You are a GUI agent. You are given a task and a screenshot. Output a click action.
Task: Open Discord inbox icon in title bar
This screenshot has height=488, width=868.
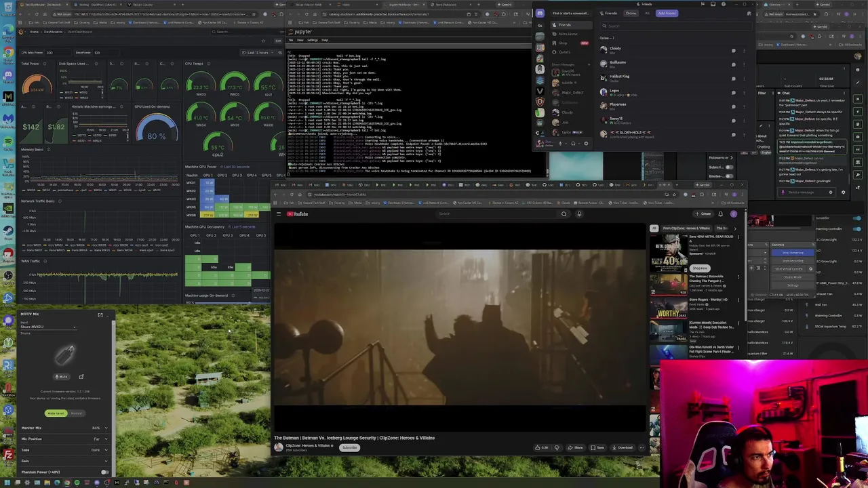tap(713, 4)
